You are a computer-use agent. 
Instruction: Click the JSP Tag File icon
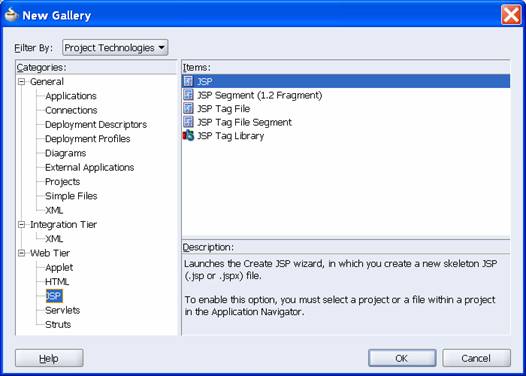tap(189, 108)
